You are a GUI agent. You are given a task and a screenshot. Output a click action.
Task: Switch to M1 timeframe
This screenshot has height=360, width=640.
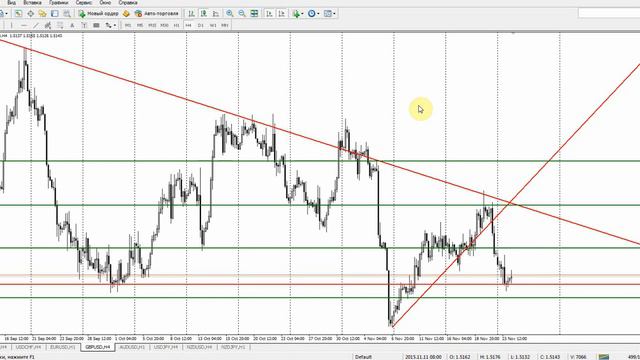[x=128, y=25]
